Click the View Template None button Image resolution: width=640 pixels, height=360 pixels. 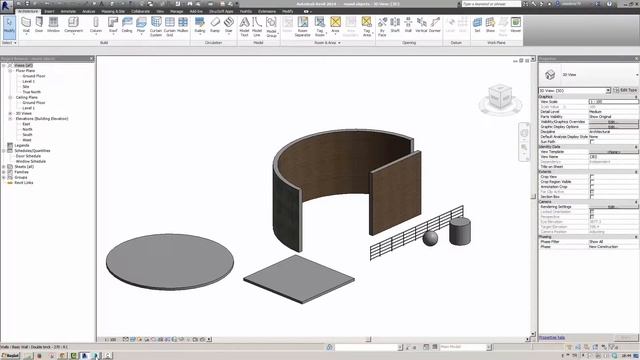pyautogui.click(x=613, y=152)
